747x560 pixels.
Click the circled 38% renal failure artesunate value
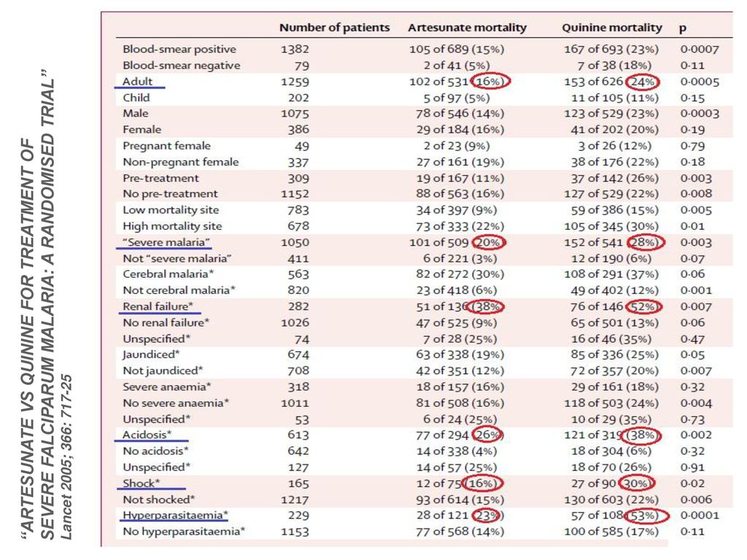click(485, 307)
